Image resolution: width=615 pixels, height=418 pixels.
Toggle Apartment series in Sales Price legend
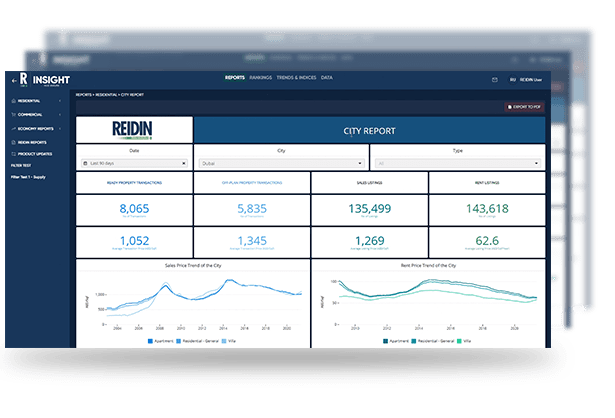pyautogui.click(x=160, y=341)
